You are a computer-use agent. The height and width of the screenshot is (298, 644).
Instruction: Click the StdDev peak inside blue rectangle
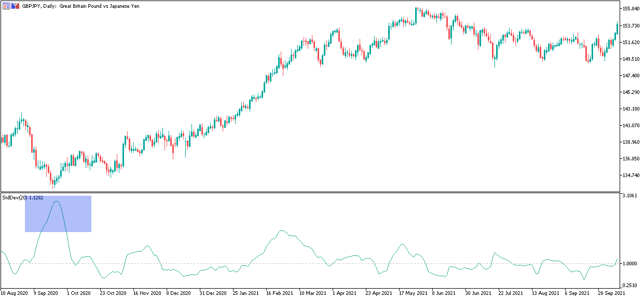point(57,201)
